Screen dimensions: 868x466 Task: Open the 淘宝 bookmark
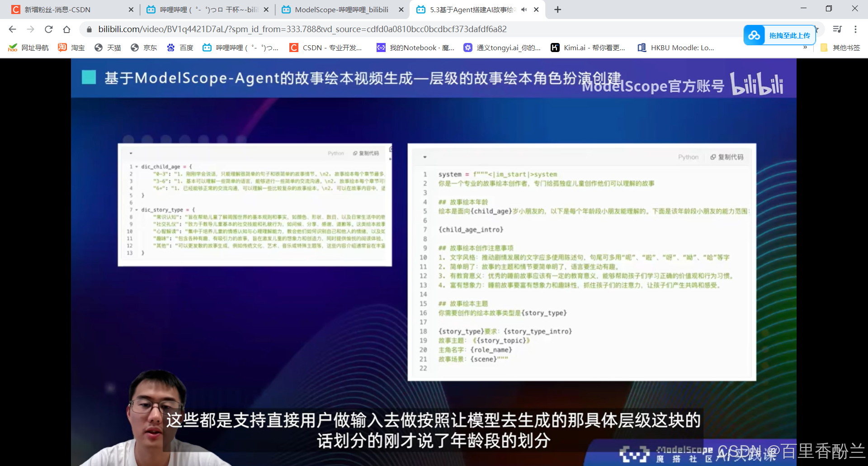click(71, 48)
